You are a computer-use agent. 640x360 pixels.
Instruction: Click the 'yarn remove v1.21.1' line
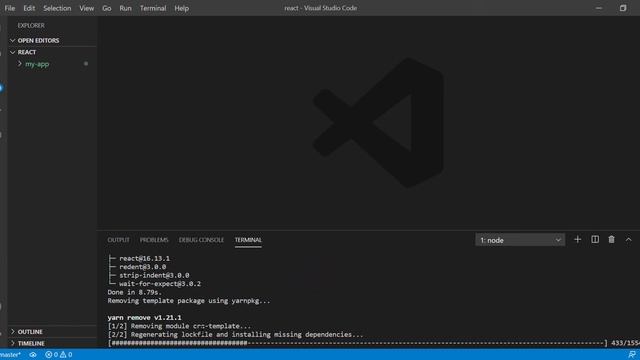(x=144, y=318)
